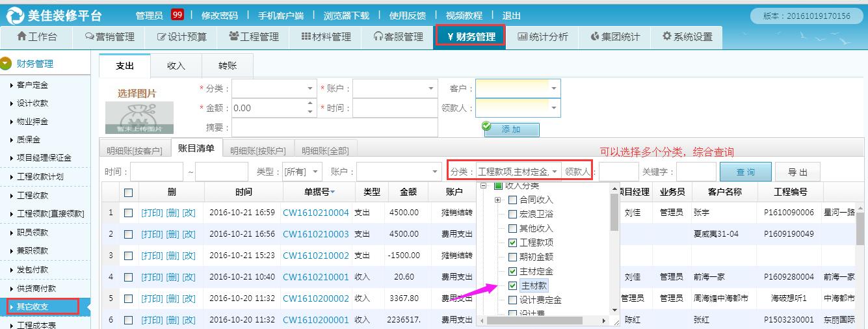868x329 pixels.
Task: Click the 查询 search button
Action: (x=745, y=172)
